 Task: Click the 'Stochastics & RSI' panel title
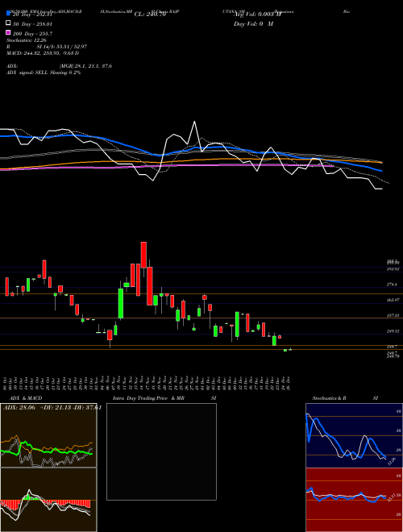point(345,398)
